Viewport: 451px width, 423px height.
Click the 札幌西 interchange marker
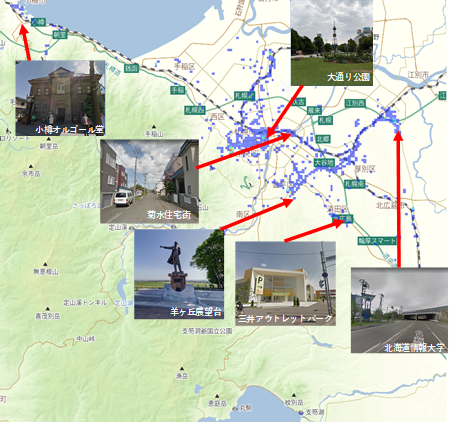point(195,110)
